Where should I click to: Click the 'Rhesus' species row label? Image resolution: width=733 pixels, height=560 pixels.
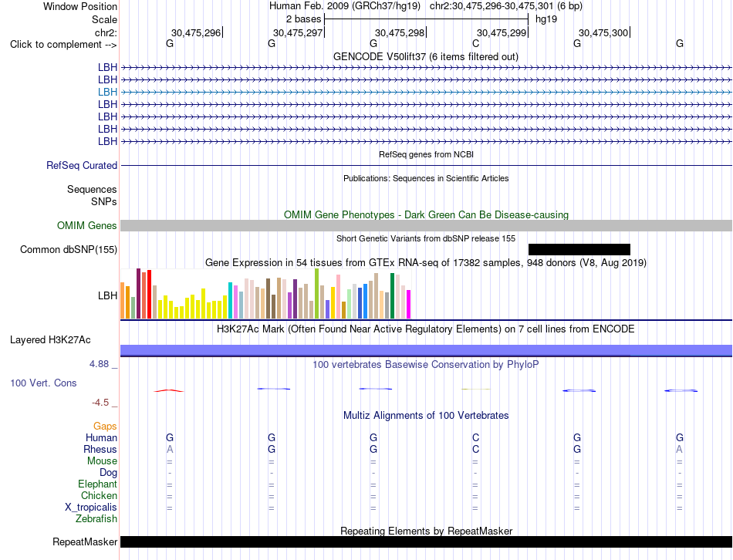pos(100,449)
